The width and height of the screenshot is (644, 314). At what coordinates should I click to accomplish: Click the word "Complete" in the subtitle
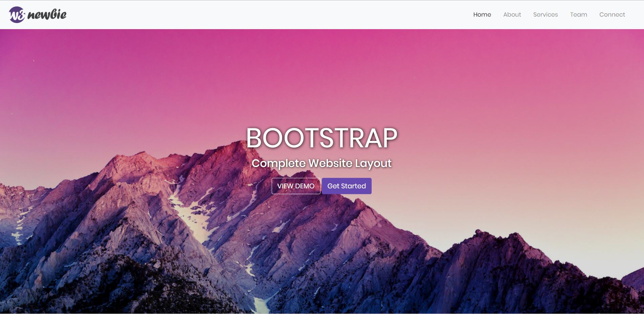(x=278, y=163)
